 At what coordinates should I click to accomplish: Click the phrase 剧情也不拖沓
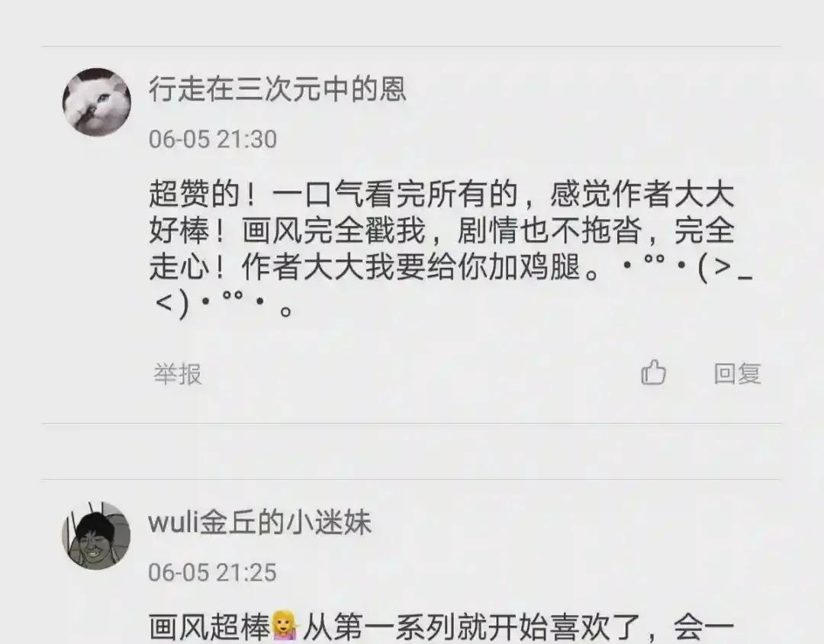[549, 230]
